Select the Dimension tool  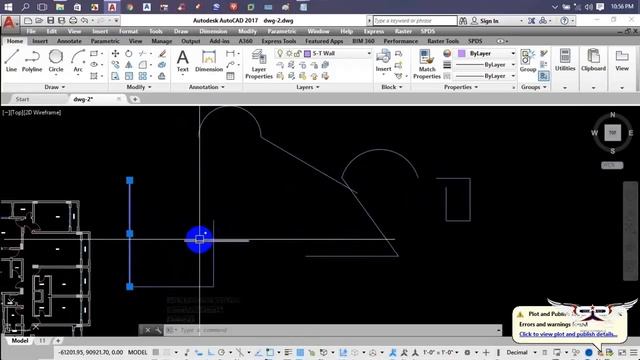click(209, 60)
